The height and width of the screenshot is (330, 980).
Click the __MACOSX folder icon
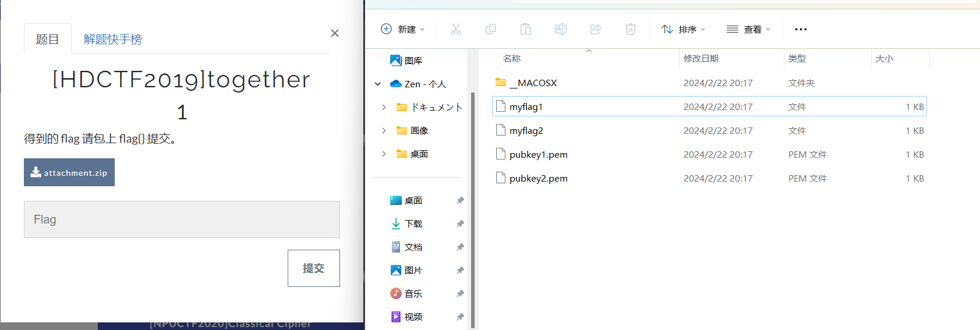tap(501, 82)
